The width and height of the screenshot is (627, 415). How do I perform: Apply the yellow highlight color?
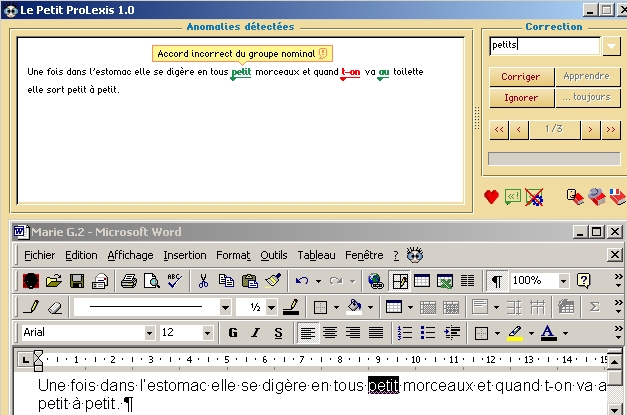pyautogui.click(x=515, y=333)
